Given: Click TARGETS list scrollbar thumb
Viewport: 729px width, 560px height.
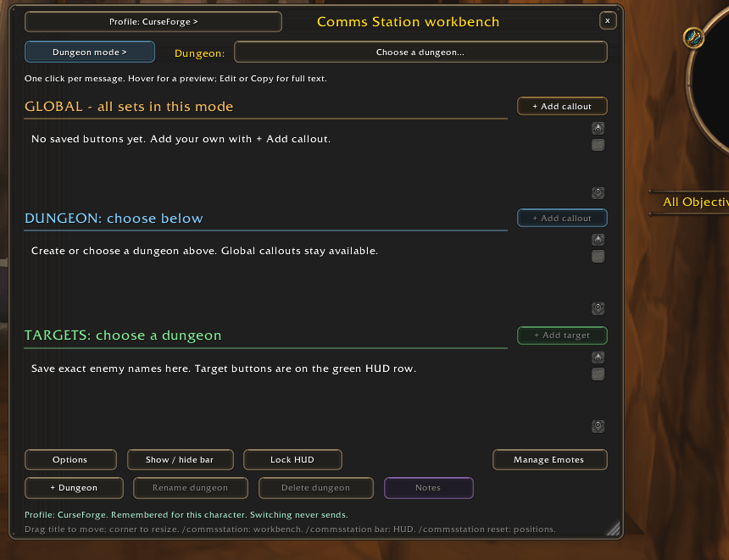Looking at the screenshot, I should (x=598, y=374).
